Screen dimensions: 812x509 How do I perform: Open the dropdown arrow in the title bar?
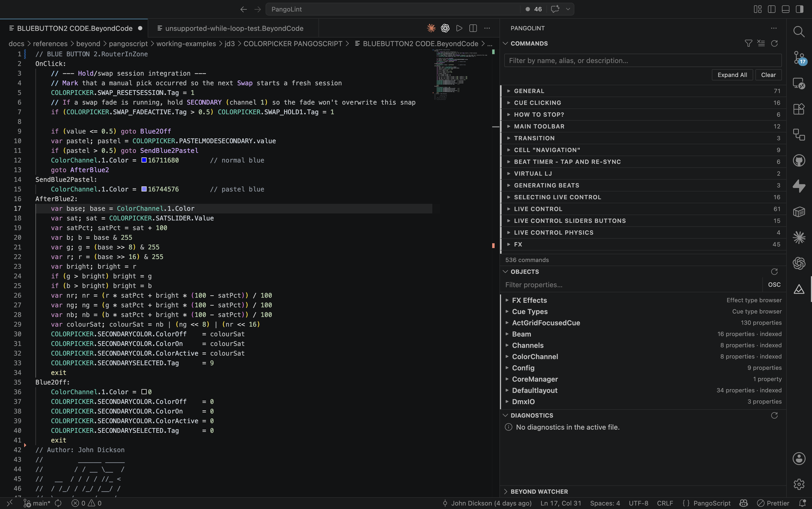click(x=568, y=9)
